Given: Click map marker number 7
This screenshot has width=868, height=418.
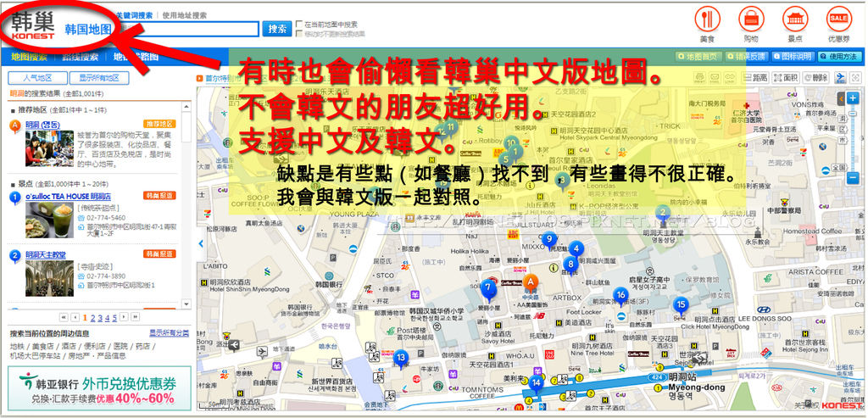Looking at the screenshot, I should pos(488,289).
